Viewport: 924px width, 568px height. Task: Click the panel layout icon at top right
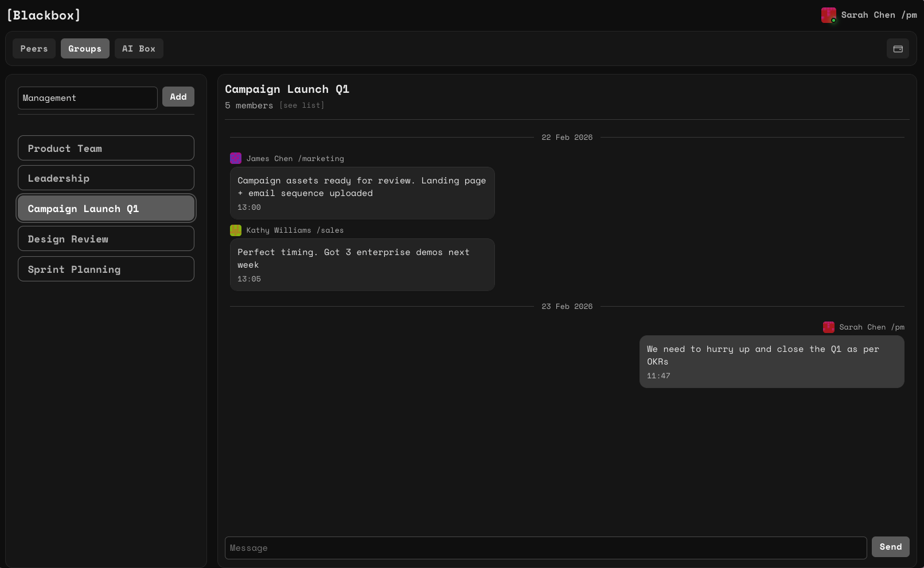898,49
